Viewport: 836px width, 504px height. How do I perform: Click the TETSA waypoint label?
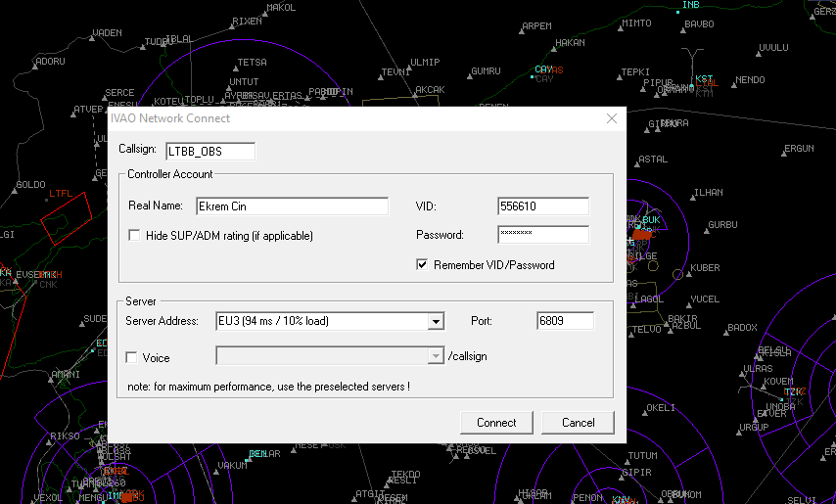[253, 63]
